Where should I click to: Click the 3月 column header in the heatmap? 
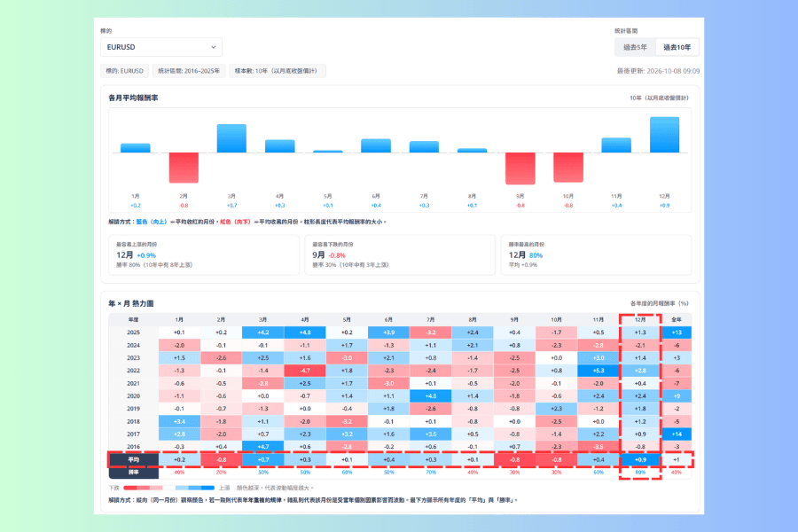click(263, 320)
